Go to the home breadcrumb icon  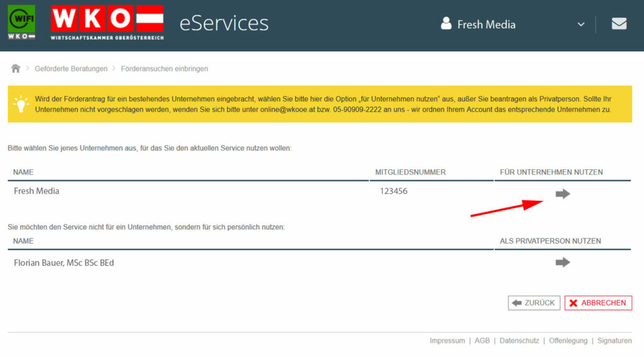(x=16, y=68)
